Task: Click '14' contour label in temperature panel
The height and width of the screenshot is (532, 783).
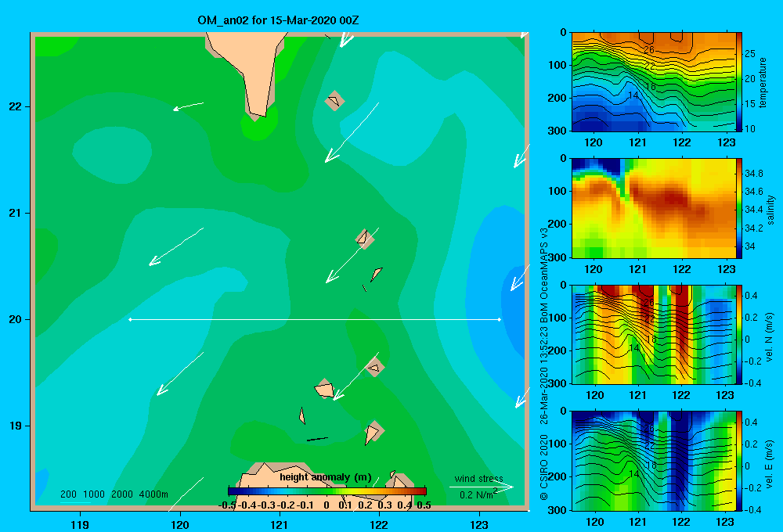Action: [x=633, y=95]
